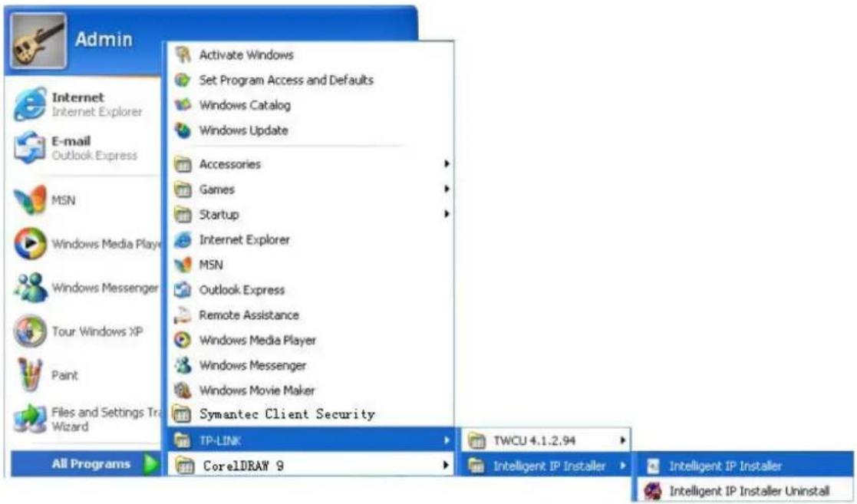
Task: Click Internet Explorer icon in All Programs list
Action: [x=183, y=239]
